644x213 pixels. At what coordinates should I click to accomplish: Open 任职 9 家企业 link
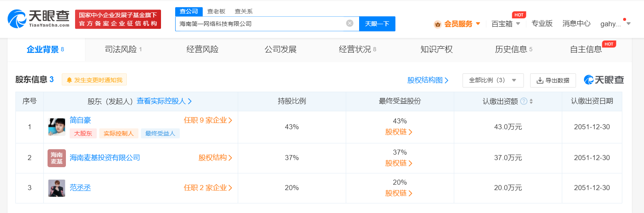[x=208, y=120]
